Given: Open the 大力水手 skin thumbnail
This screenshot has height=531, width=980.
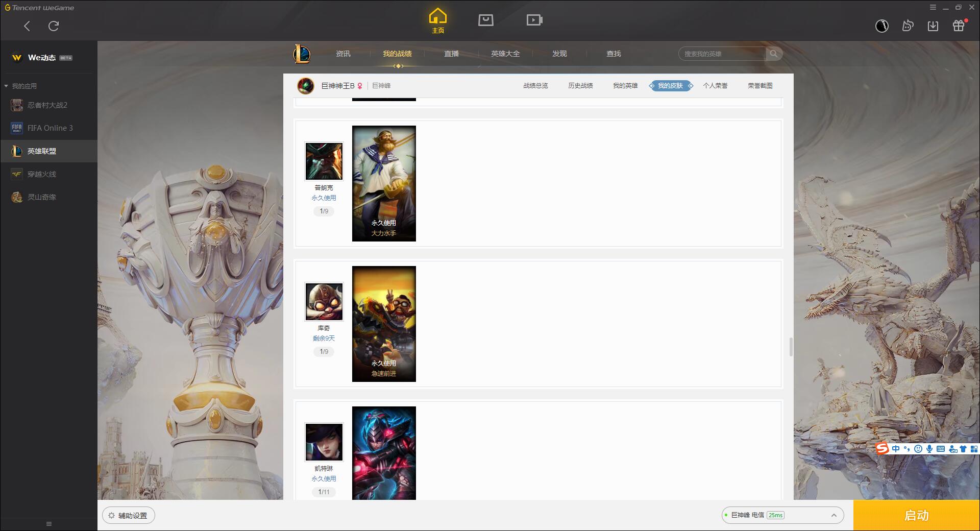Looking at the screenshot, I should tap(384, 183).
